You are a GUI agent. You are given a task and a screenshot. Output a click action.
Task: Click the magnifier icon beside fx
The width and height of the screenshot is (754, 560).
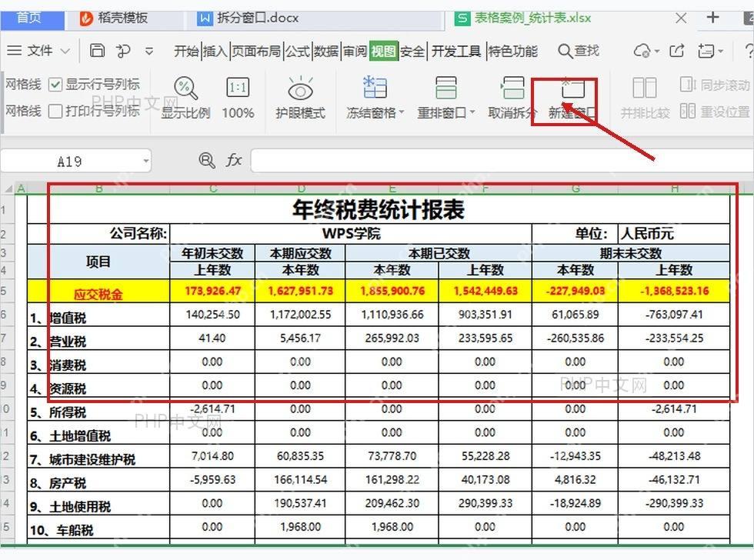pos(207,160)
